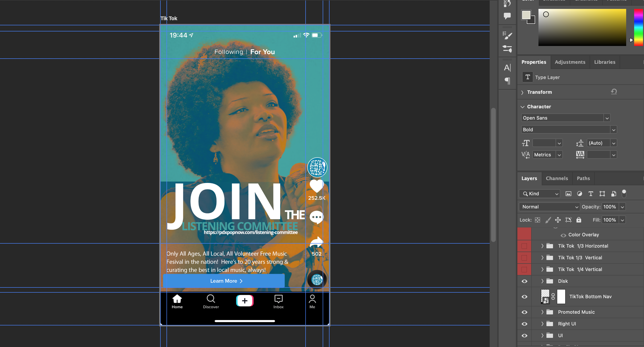Filter layers by type layers icon
The width and height of the screenshot is (644, 347).
pos(591,194)
